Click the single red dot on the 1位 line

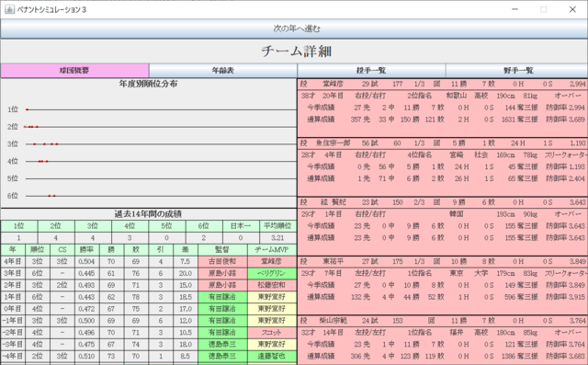(27, 109)
